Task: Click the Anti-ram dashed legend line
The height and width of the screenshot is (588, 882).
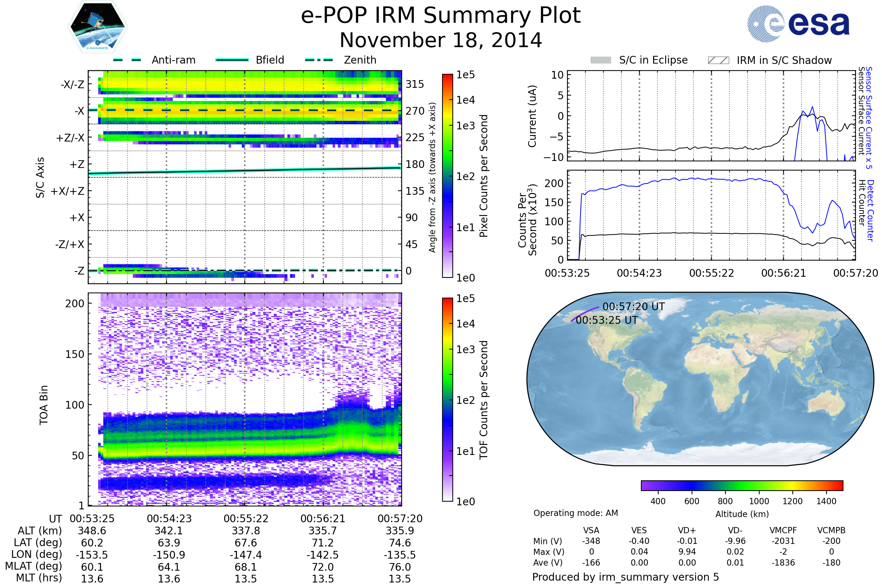Action: click(x=127, y=60)
